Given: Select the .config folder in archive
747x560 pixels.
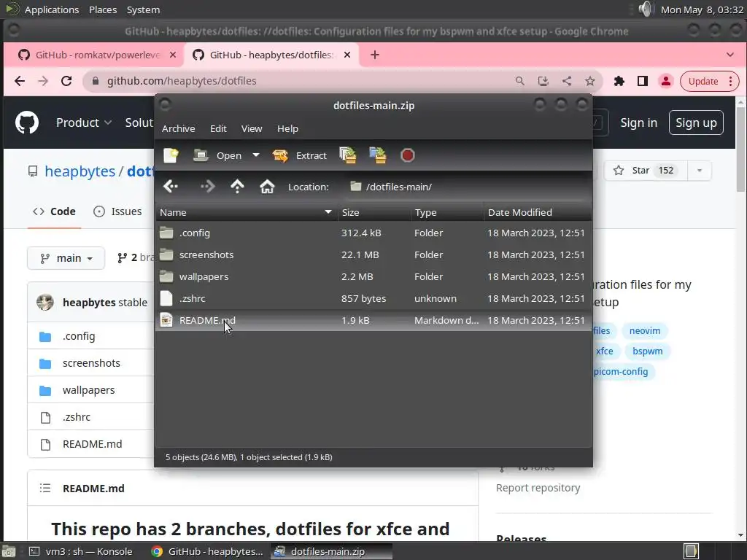Looking at the screenshot, I should click(373, 233).
